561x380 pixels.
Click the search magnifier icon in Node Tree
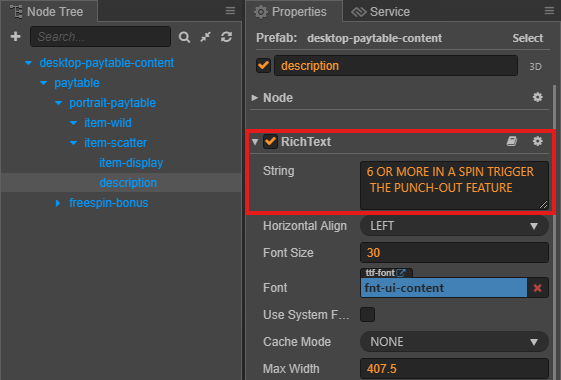pos(184,37)
